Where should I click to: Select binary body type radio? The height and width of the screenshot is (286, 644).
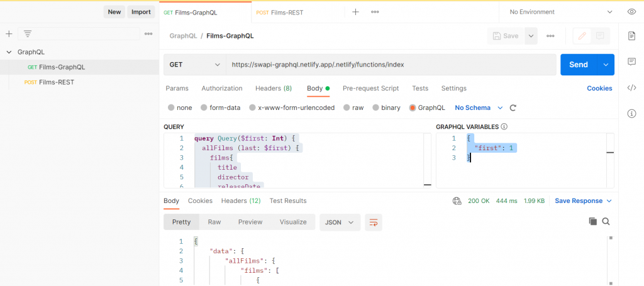(375, 108)
